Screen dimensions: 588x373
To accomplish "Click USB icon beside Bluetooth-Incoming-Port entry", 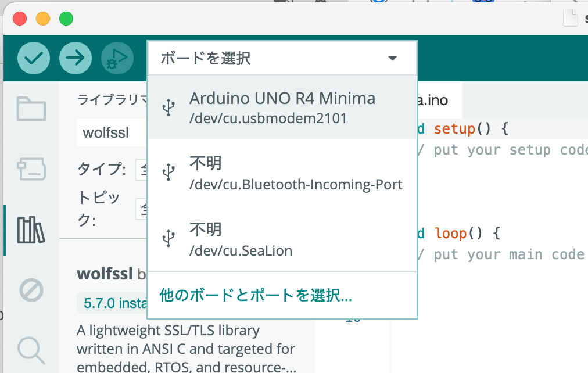I will pos(168,172).
